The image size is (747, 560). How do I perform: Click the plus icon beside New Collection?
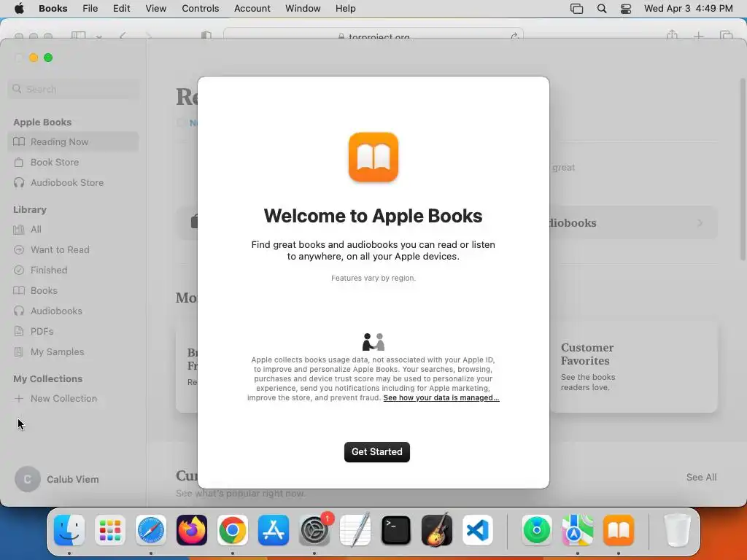tap(18, 399)
